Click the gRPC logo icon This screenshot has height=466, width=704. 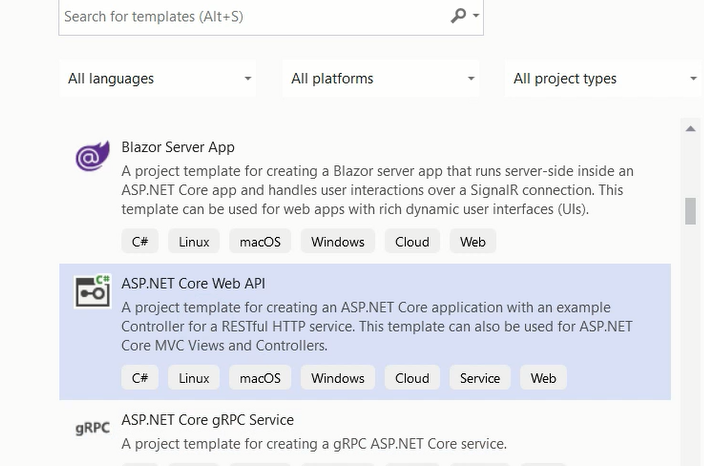pos(92,428)
